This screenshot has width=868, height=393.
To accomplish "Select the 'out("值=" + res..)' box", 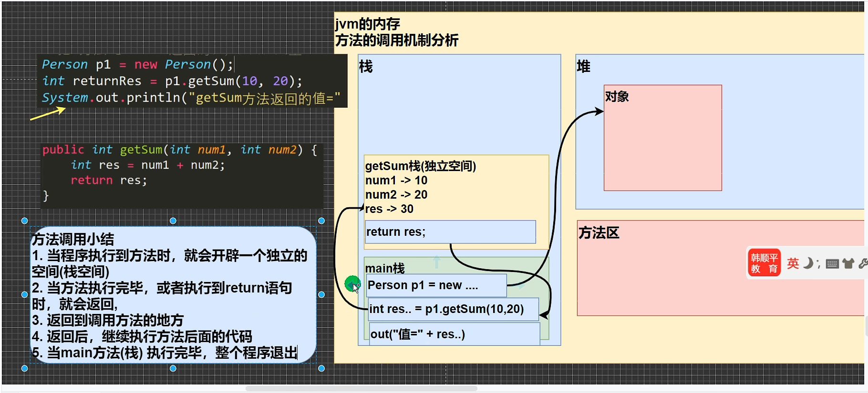I will click(455, 334).
